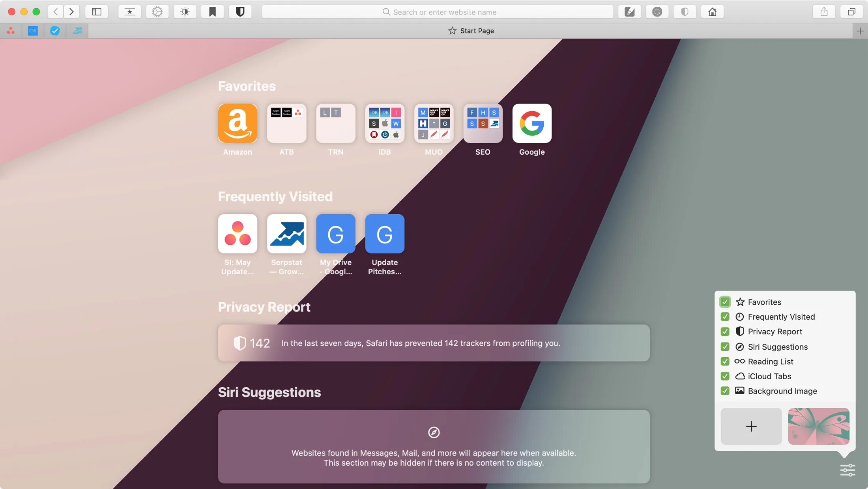Click the SEO favorites folder icon
Viewport: 868px width, 489px height.
coord(482,123)
